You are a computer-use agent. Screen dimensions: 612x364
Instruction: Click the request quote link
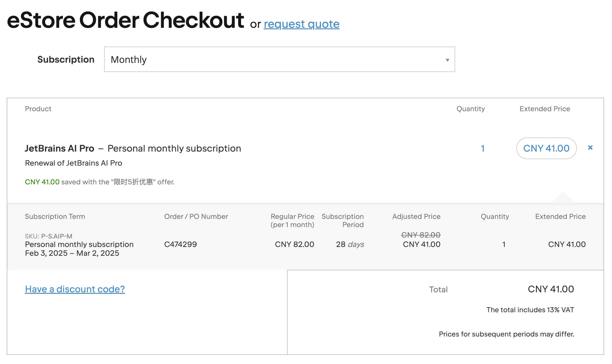click(302, 24)
